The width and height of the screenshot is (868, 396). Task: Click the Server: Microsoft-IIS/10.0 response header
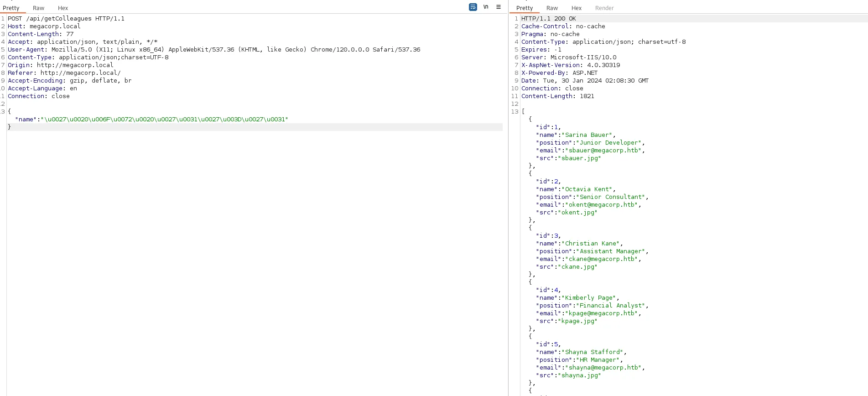[x=569, y=57]
